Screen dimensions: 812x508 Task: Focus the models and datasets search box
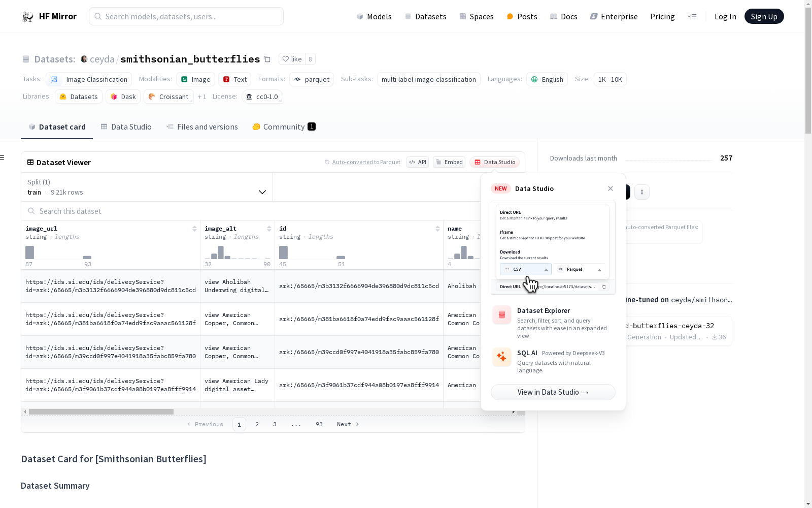point(186,16)
